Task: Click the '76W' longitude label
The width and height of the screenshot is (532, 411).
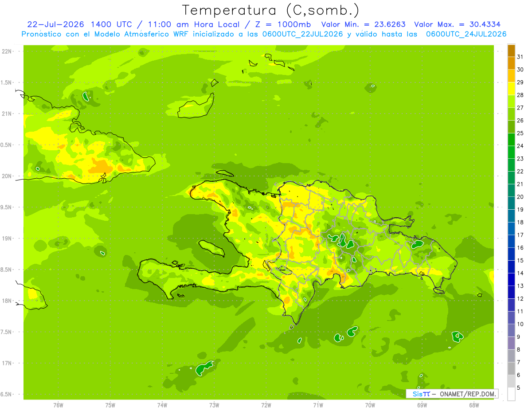Action: pyautogui.click(x=58, y=405)
